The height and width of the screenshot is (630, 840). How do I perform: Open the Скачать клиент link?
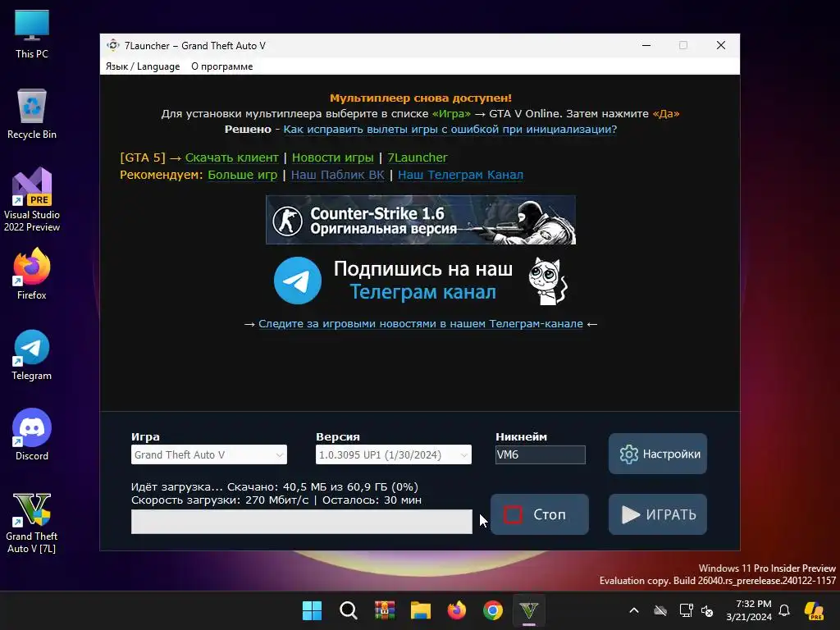(232, 157)
